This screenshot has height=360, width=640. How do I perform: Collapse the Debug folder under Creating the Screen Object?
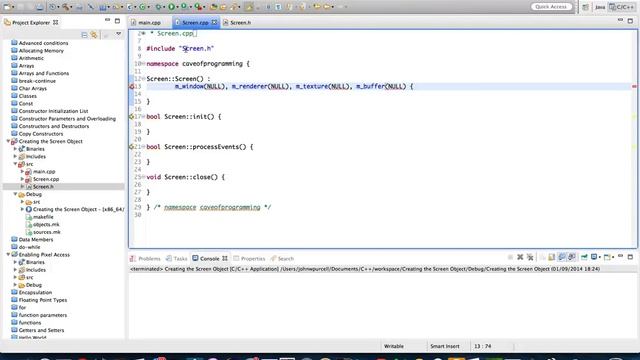[16, 194]
